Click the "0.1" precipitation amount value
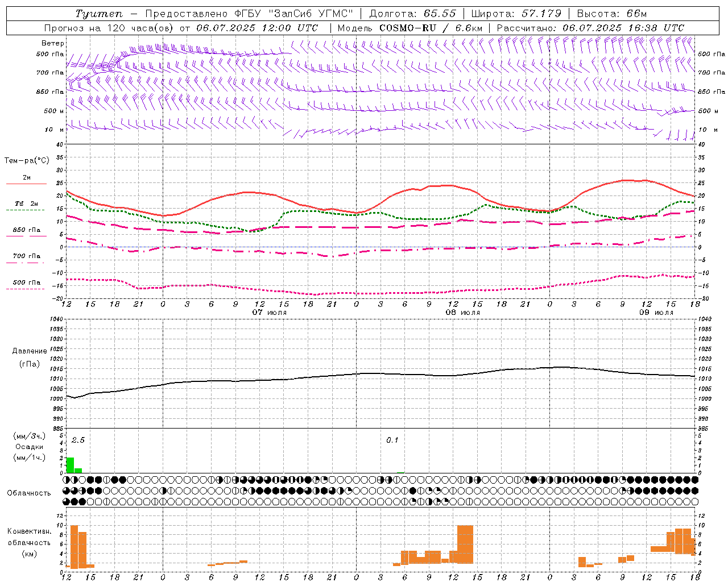 tap(392, 440)
